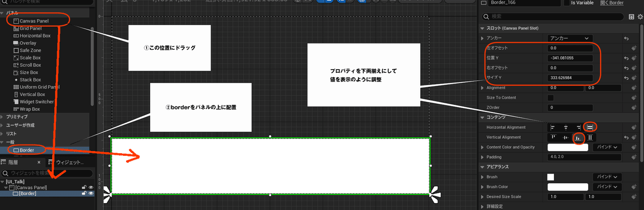Viewport: 644px width, 210px height.
Task: Toggle lock on Border hierarchy row
Action: click(84, 193)
